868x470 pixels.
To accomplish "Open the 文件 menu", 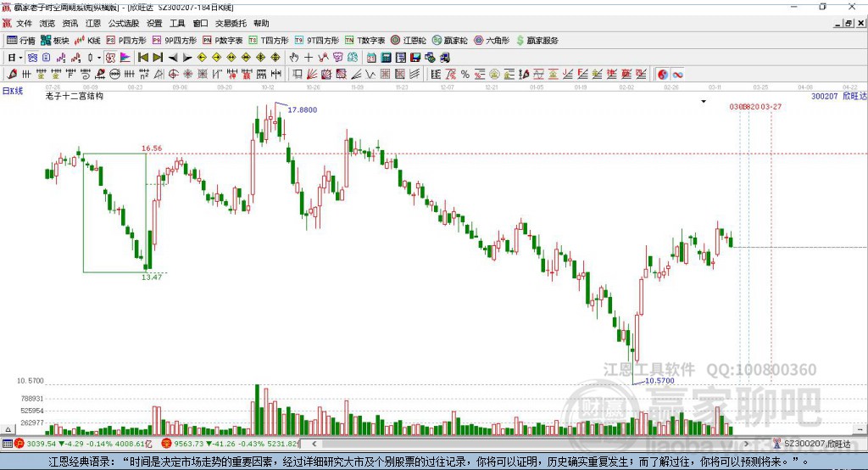I will click(25, 23).
